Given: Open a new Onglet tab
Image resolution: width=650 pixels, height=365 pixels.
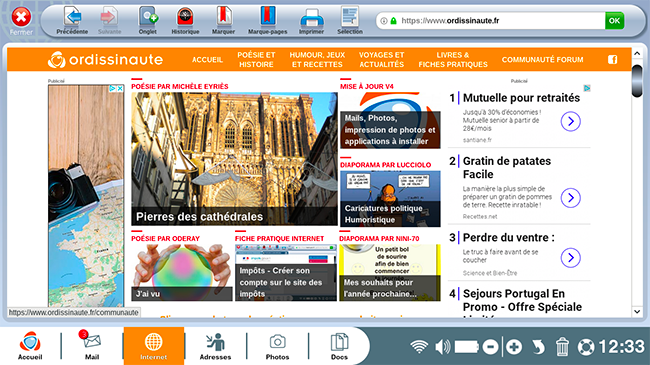Looking at the screenshot, I should pyautogui.click(x=148, y=21).
